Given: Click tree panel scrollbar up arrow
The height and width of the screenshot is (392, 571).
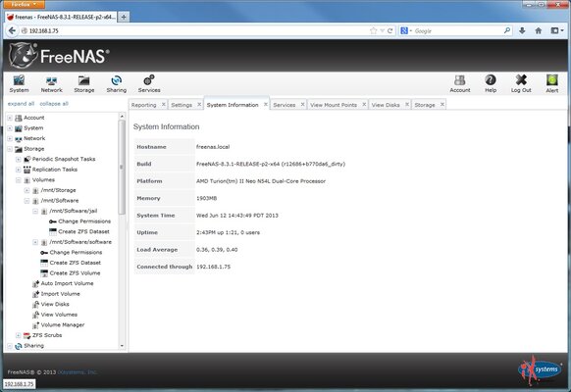Looking at the screenshot, I should (122, 117).
